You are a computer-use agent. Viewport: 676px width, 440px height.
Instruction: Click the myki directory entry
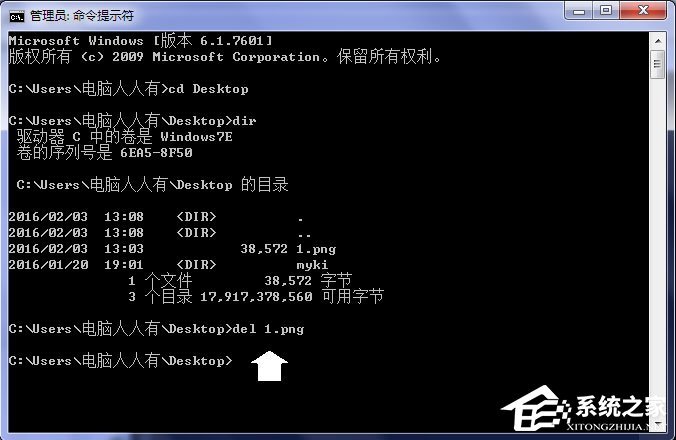312,265
